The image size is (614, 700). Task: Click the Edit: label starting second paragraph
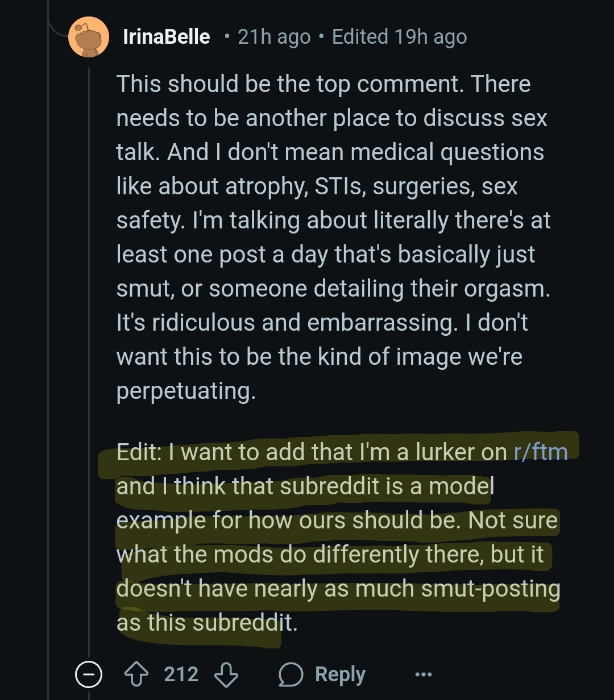coord(139,452)
